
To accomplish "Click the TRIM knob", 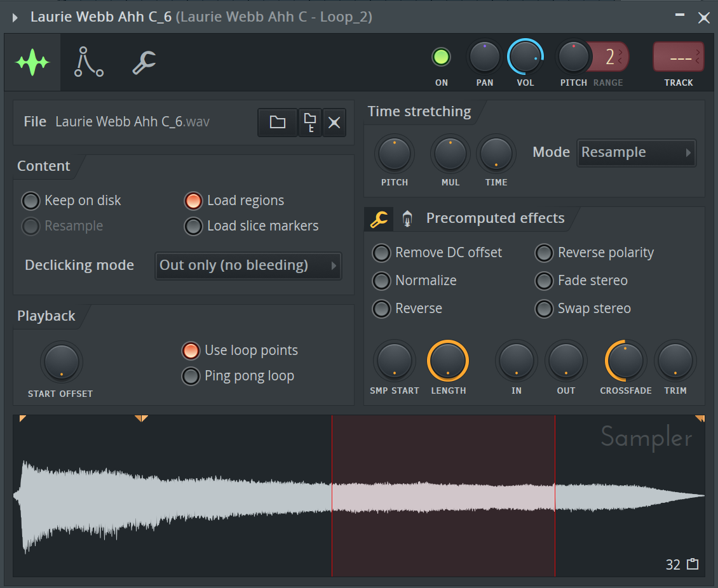I will point(675,361).
